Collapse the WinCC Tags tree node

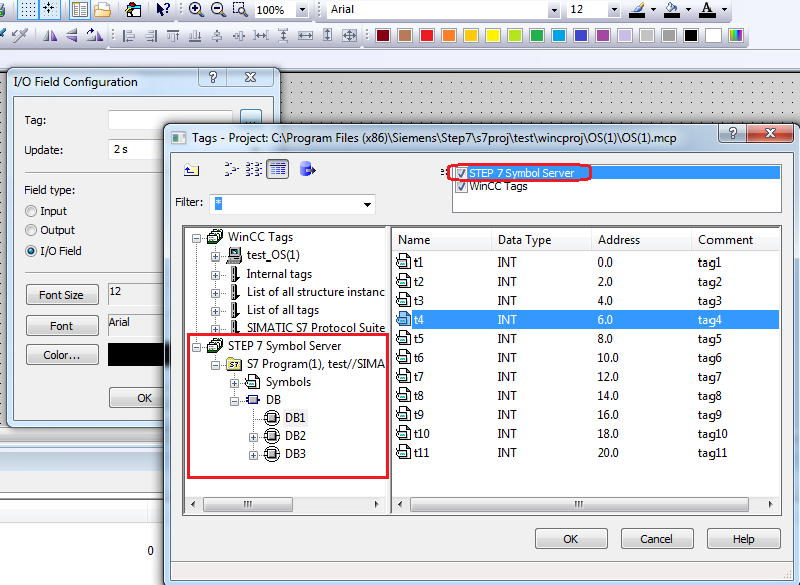point(196,238)
